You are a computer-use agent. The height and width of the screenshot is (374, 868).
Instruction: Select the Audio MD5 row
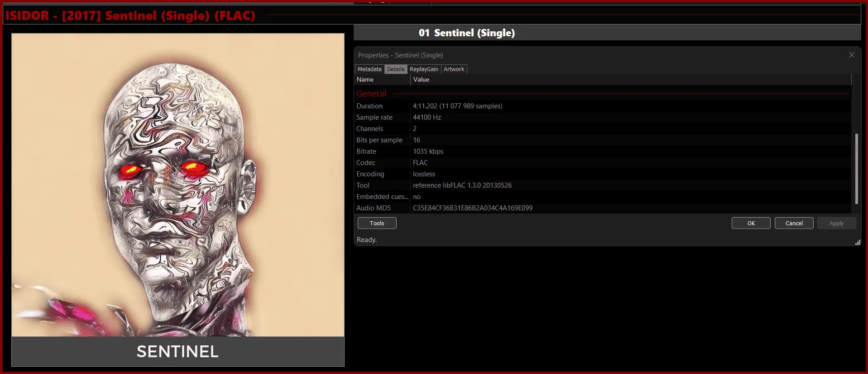(603, 208)
